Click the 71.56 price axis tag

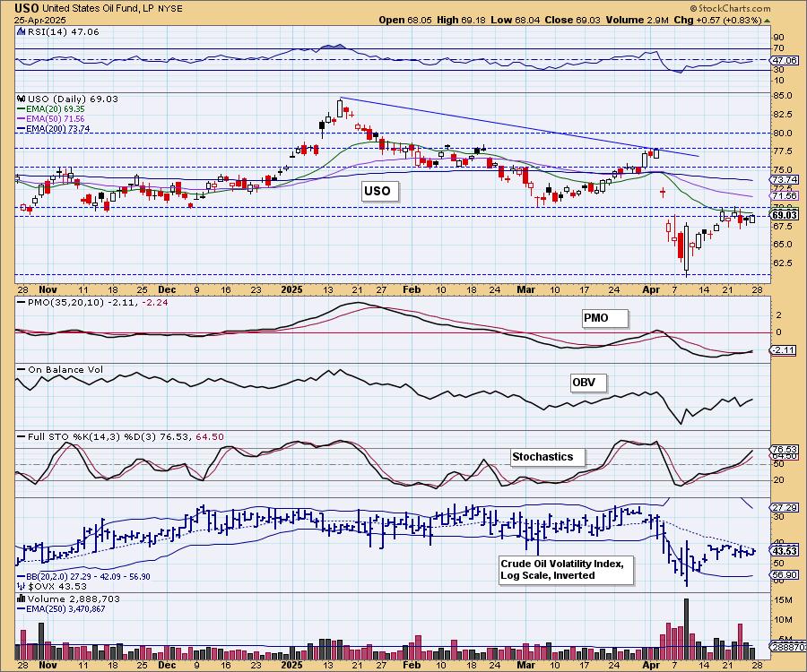tap(784, 195)
